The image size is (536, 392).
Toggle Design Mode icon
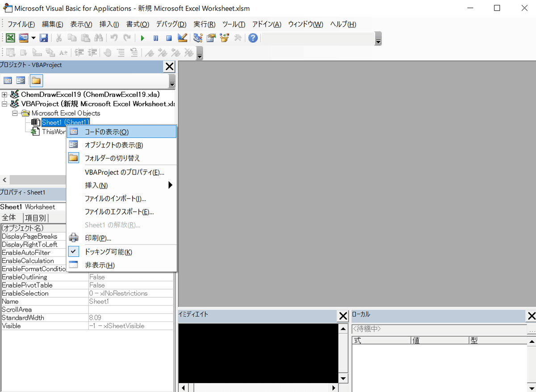tap(182, 38)
